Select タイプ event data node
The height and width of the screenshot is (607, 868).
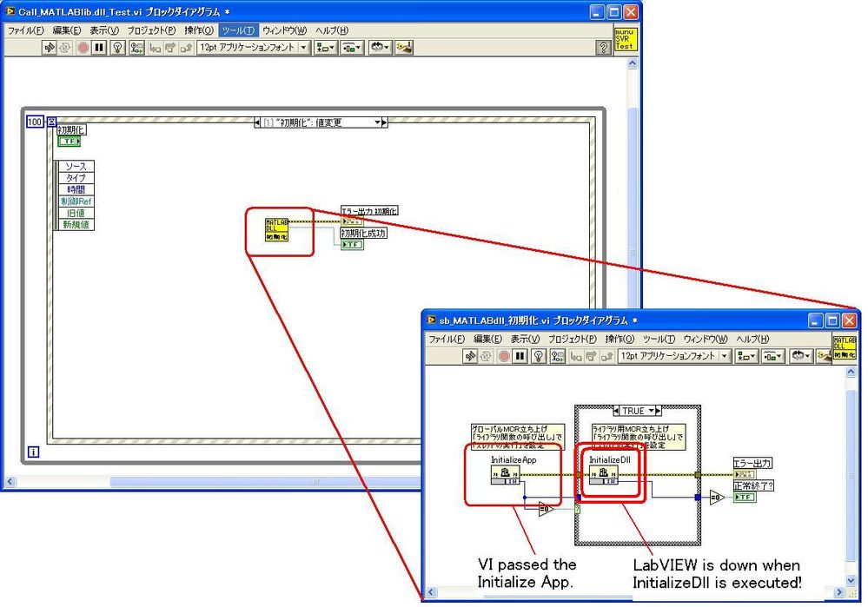76,178
